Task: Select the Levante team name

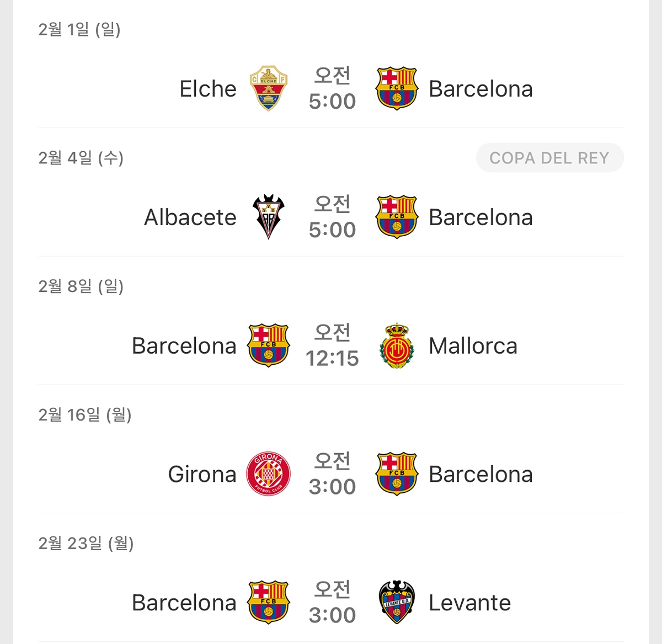Action: pyautogui.click(x=469, y=603)
